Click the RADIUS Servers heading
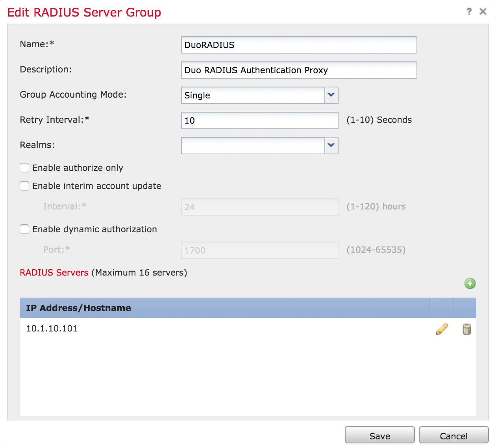 pos(54,272)
